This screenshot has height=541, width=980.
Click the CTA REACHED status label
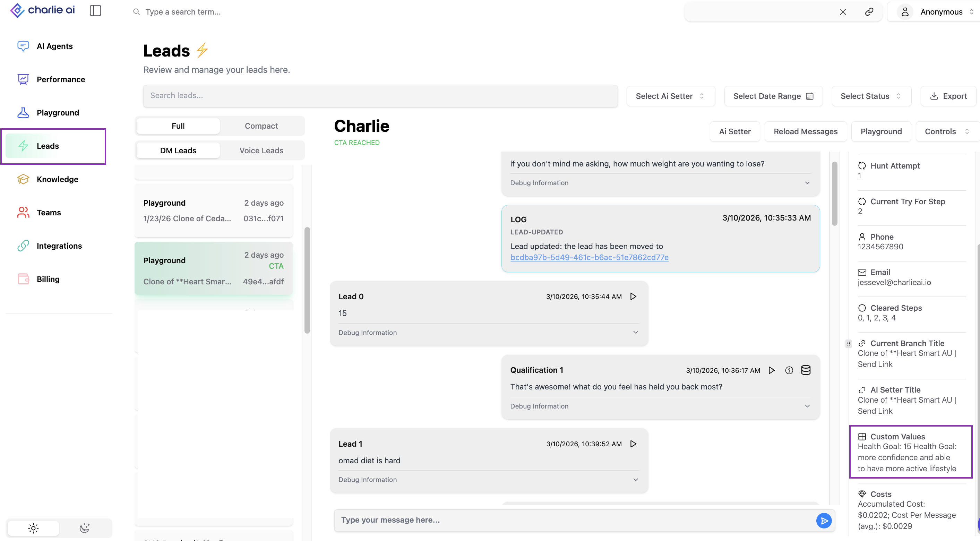[356, 143]
